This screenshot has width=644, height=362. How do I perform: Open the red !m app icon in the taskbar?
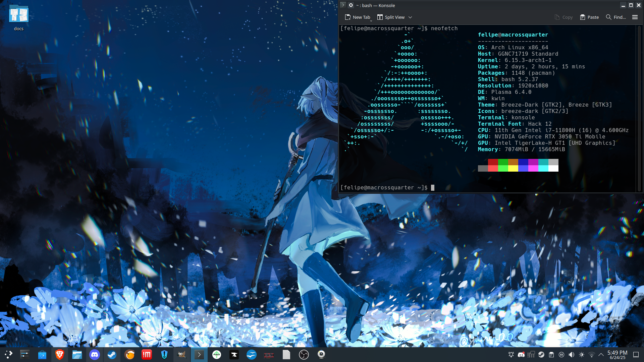pyautogui.click(x=147, y=354)
